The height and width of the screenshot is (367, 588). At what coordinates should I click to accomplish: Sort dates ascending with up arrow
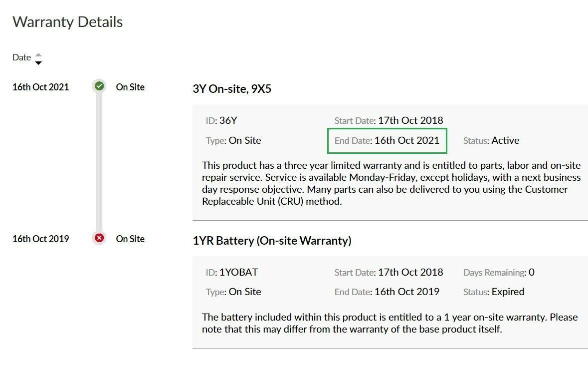[x=38, y=55]
